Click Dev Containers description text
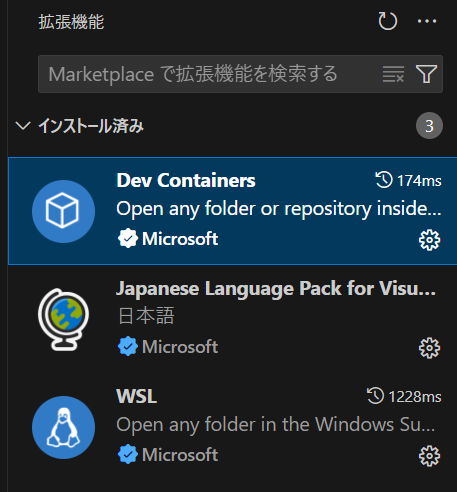 point(279,209)
